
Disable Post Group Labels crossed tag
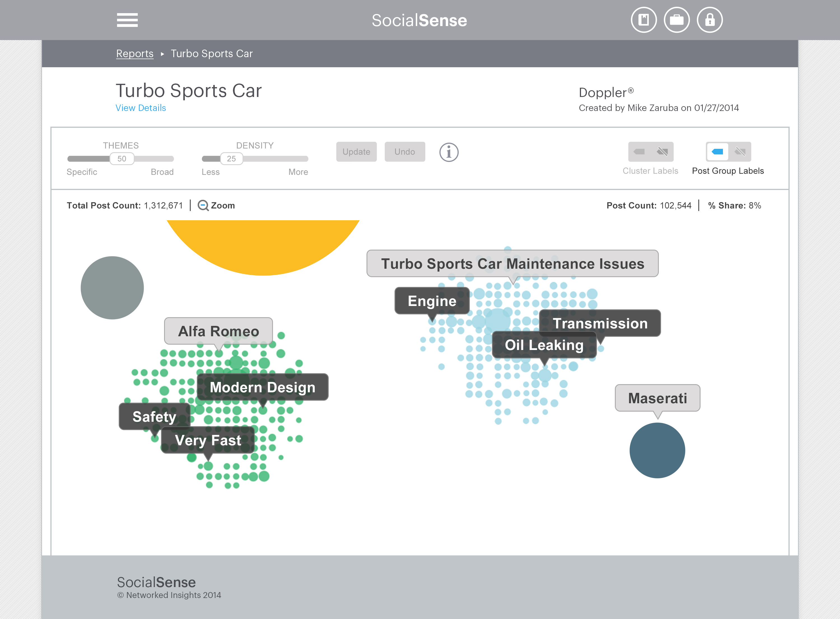(x=740, y=152)
